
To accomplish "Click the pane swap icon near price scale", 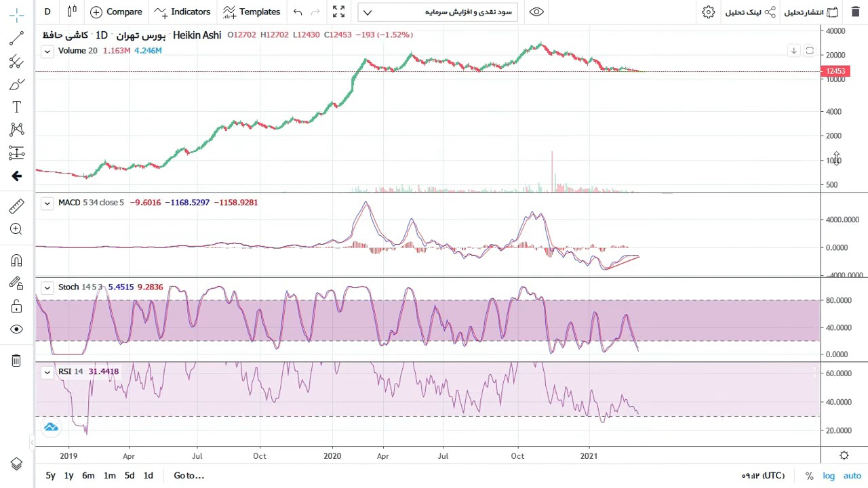I will (x=810, y=51).
